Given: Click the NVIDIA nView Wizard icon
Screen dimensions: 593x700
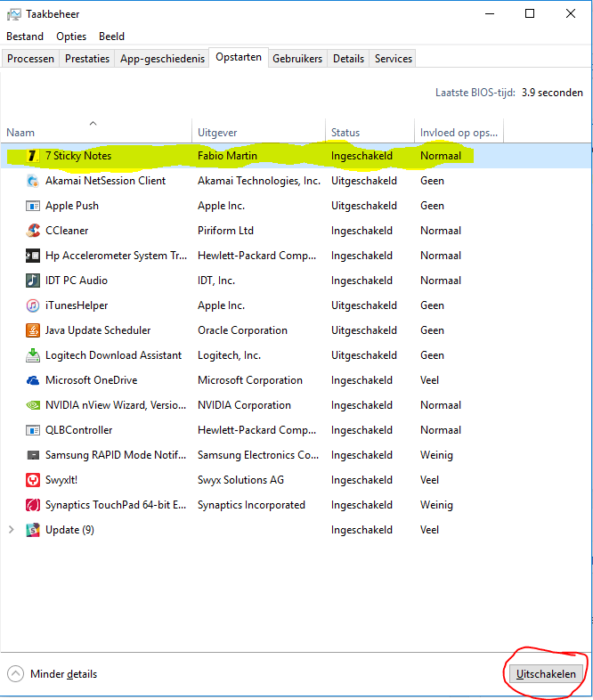Looking at the screenshot, I should (x=33, y=405).
